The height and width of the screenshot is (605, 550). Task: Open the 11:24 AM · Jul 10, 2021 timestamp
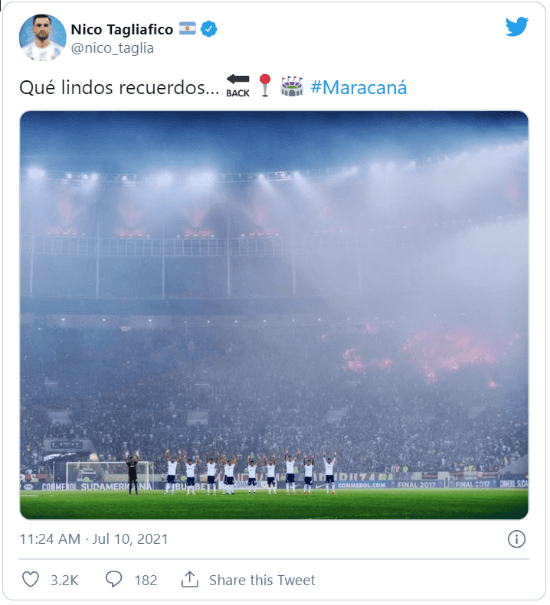point(94,539)
